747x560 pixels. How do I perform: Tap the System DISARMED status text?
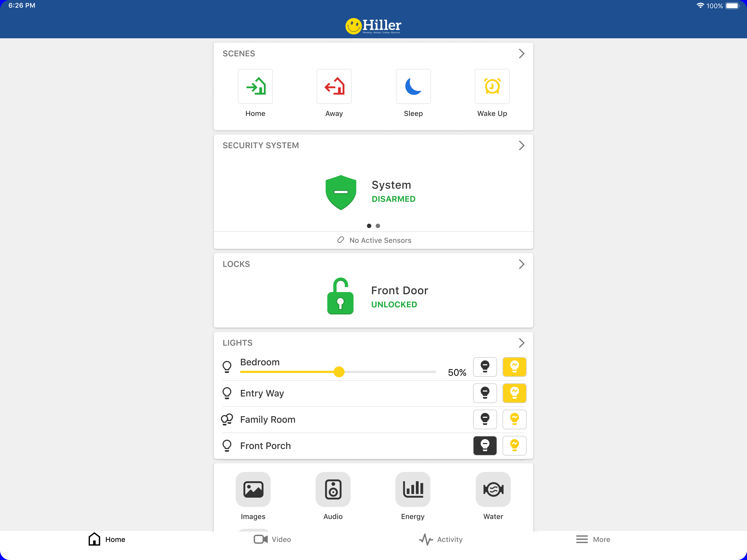point(393,199)
